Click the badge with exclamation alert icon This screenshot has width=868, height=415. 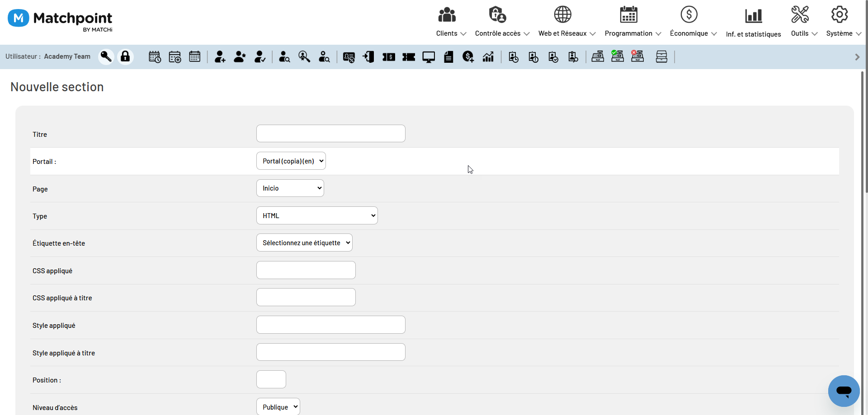(533, 57)
